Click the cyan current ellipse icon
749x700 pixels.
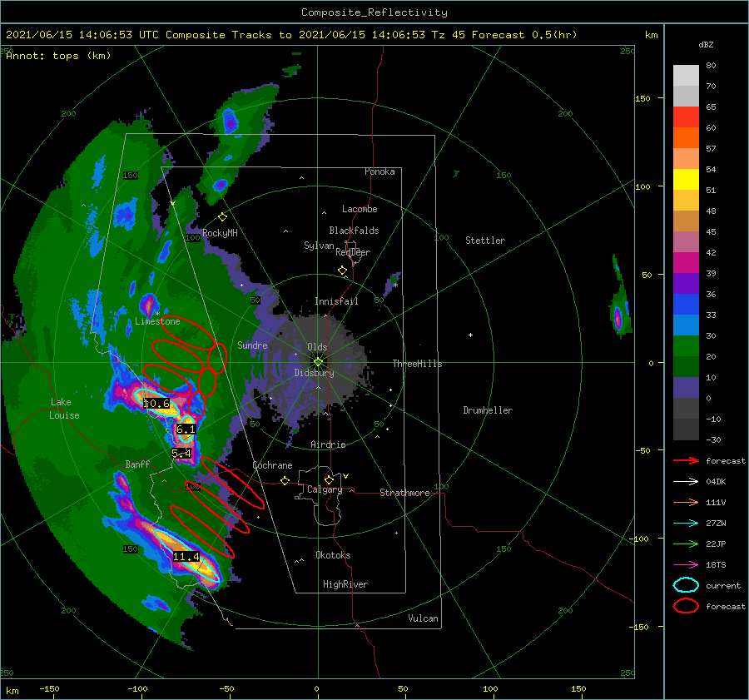(x=686, y=585)
